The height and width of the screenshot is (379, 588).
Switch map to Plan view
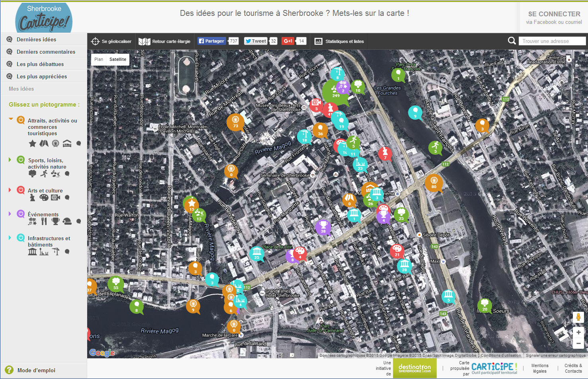pyautogui.click(x=99, y=59)
